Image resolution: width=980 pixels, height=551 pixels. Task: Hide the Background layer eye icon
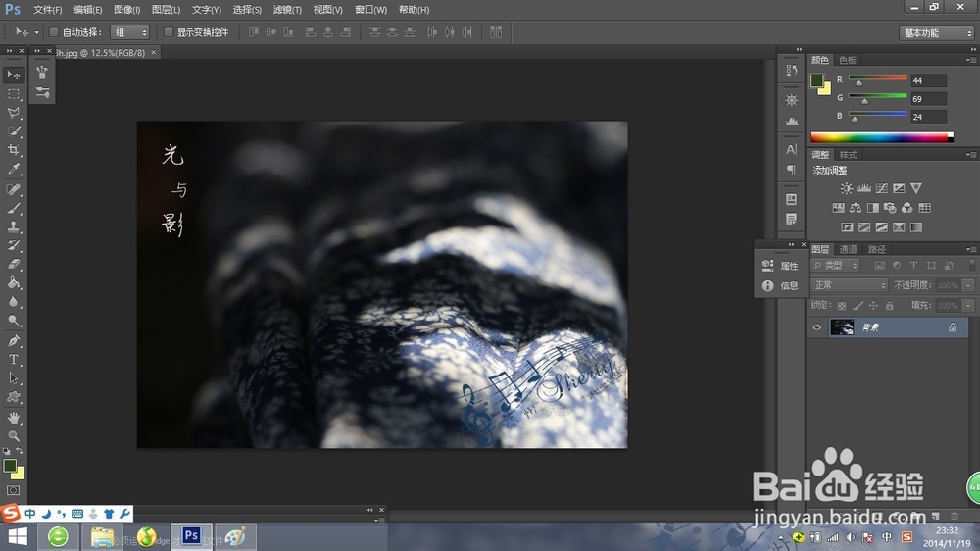(x=817, y=327)
